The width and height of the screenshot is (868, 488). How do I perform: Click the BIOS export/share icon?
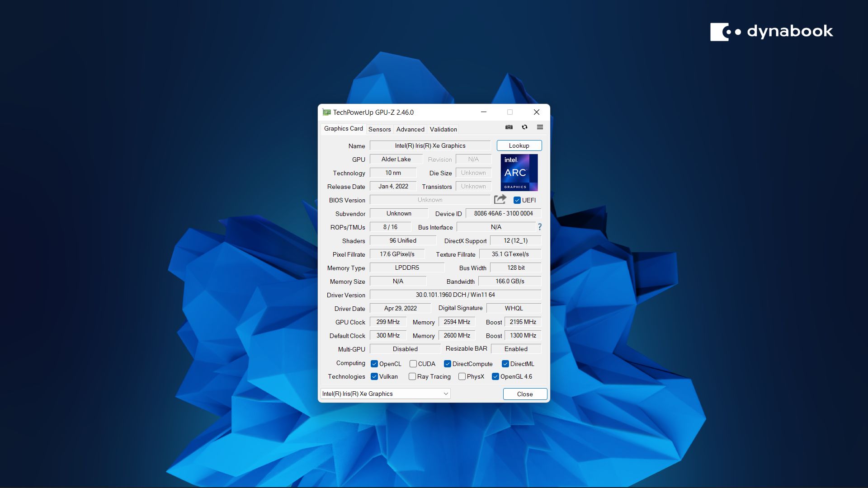click(x=500, y=199)
